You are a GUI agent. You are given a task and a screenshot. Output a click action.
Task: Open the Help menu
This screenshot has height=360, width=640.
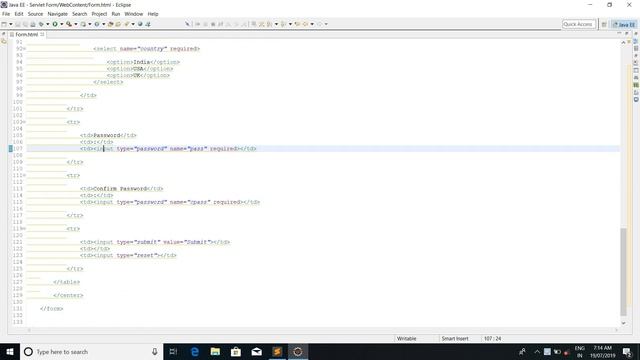pyautogui.click(x=153, y=14)
